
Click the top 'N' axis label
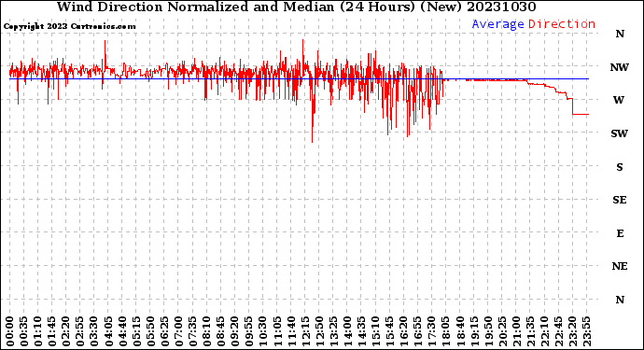tap(620, 35)
